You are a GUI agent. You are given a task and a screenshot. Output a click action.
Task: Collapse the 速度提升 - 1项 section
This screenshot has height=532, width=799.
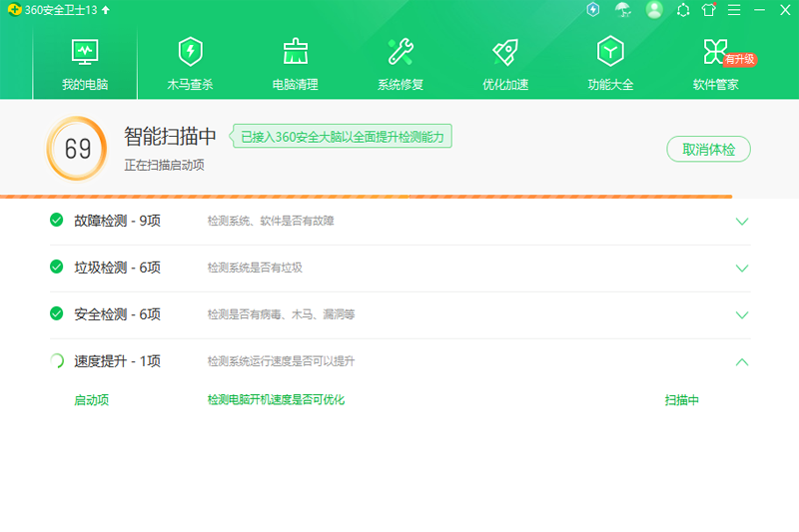point(741,361)
